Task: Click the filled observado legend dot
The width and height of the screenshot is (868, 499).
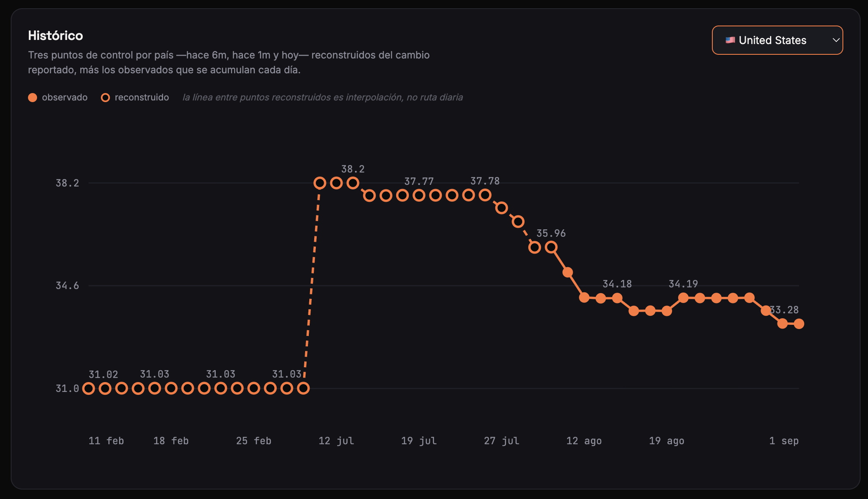Action: point(33,98)
